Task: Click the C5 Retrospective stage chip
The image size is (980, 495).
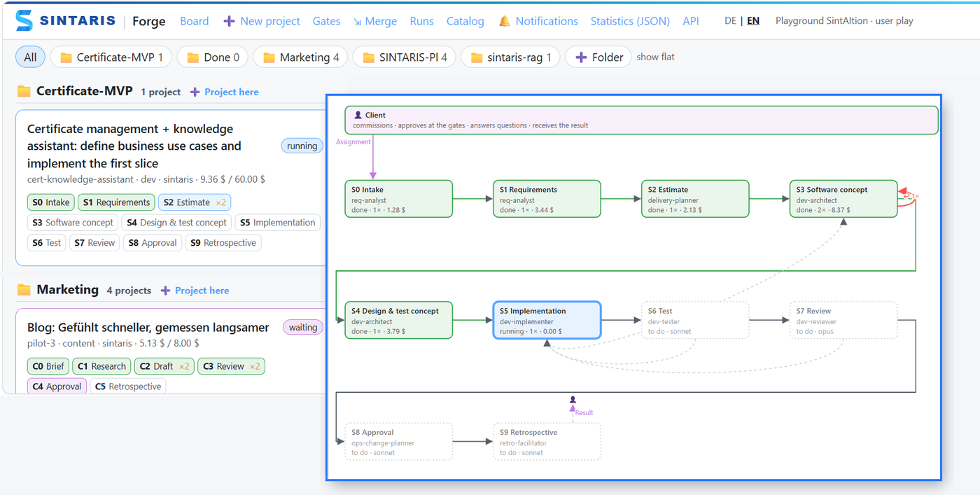Action: tap(127, 386)
